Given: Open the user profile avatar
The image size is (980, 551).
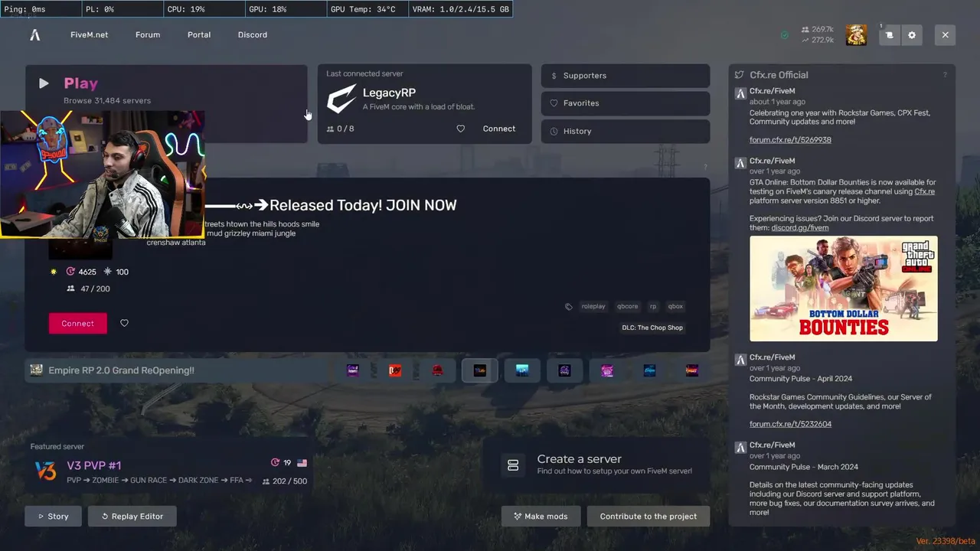Looking at the screenshot, I should (856, 34).
